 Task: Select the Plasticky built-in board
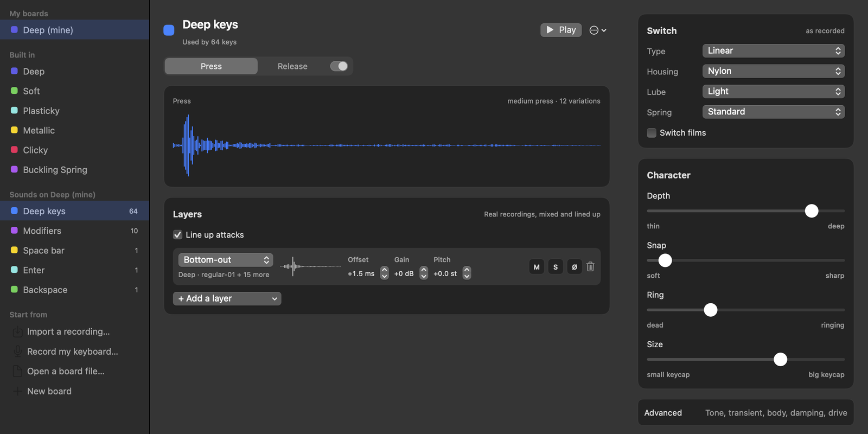click(x=75, y=111)
